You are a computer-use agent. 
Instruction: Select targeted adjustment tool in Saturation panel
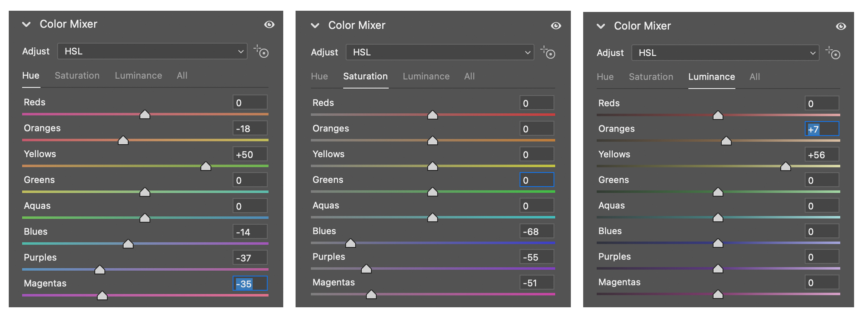coord(548,52)
